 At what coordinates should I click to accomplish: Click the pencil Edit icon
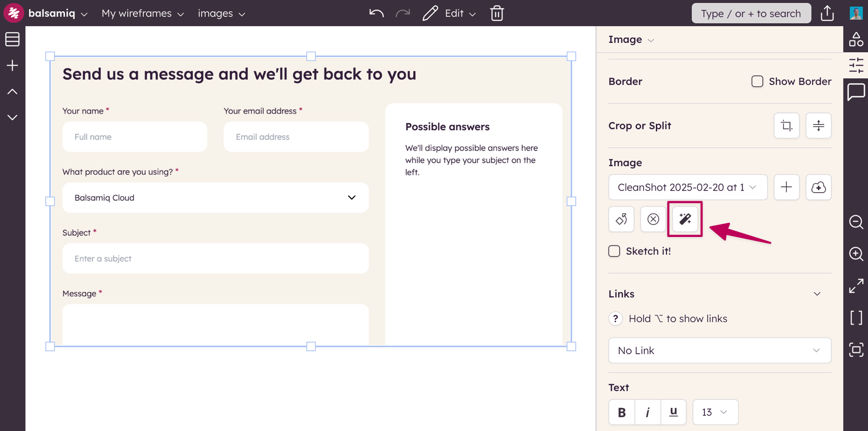[430, 13]
